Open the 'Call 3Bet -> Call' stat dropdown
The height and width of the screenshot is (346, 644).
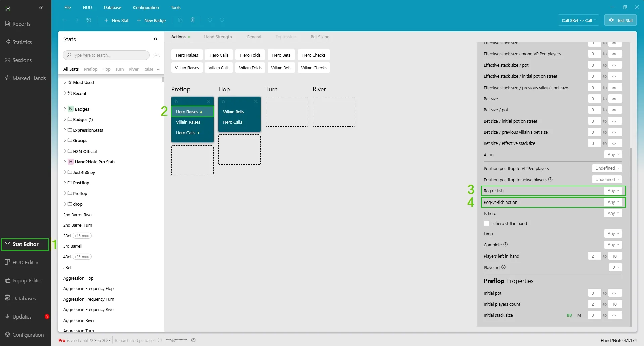click(579, 20)
